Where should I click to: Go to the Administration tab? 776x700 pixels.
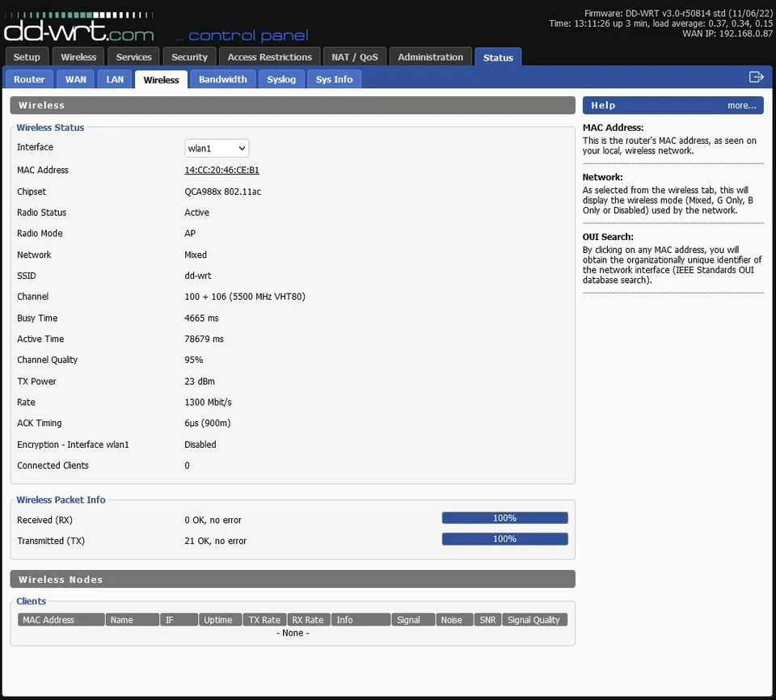point(430,57)
